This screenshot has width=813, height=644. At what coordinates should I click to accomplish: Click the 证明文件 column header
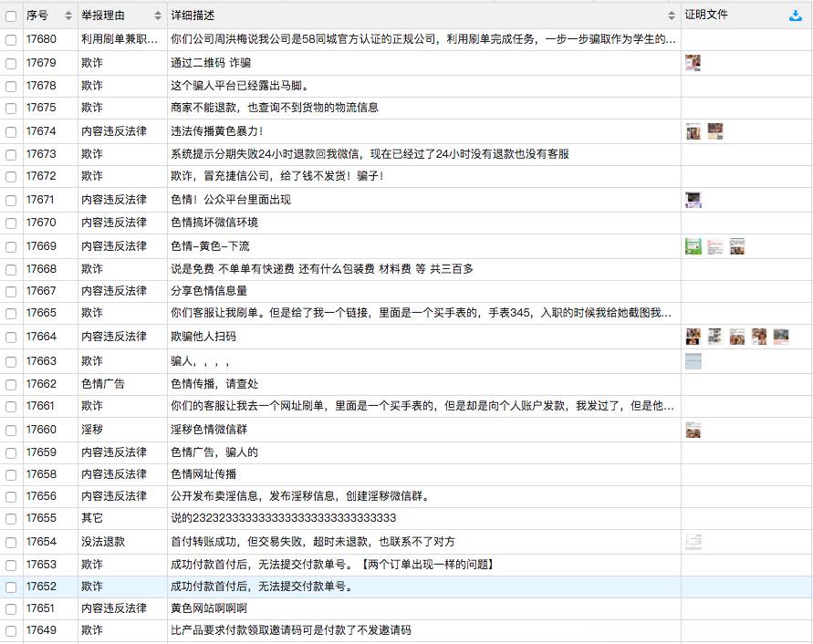pyautogui.click(x=707, y=16)
